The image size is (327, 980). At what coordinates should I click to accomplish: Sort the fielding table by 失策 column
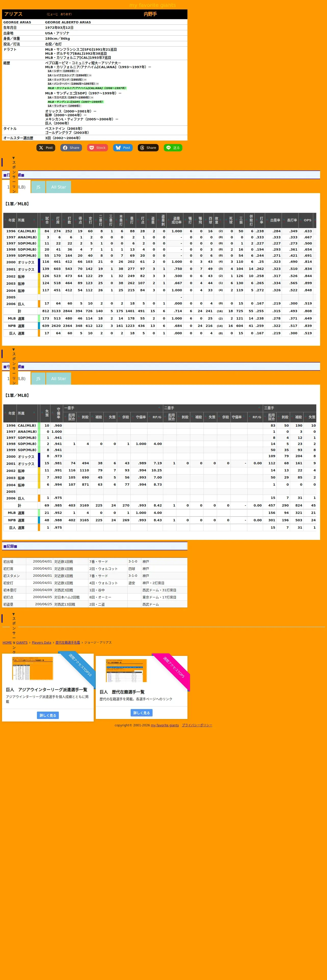(x=45, y=413)
